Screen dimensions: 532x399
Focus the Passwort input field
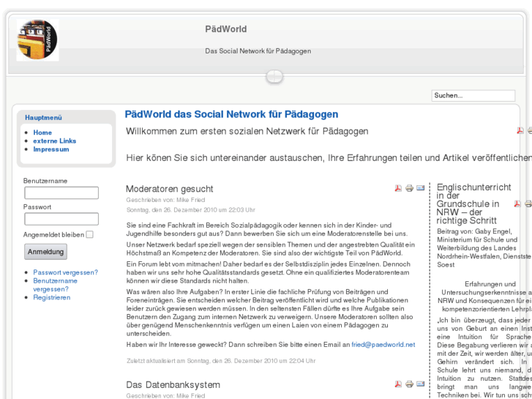(x=61, y=219)
